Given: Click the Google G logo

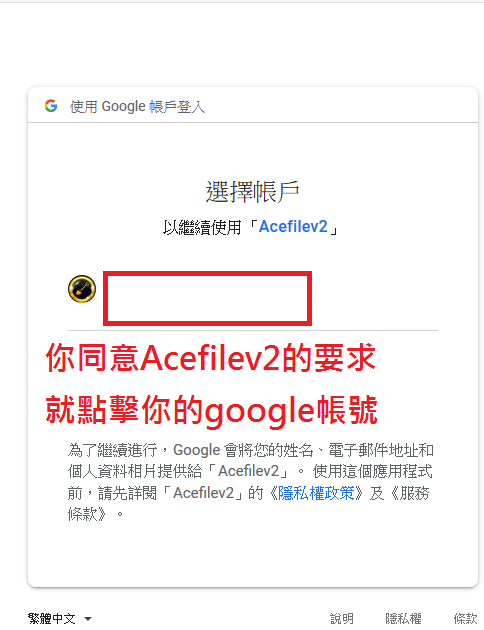Looking at the screenshot, I should (x=51, y=106).
